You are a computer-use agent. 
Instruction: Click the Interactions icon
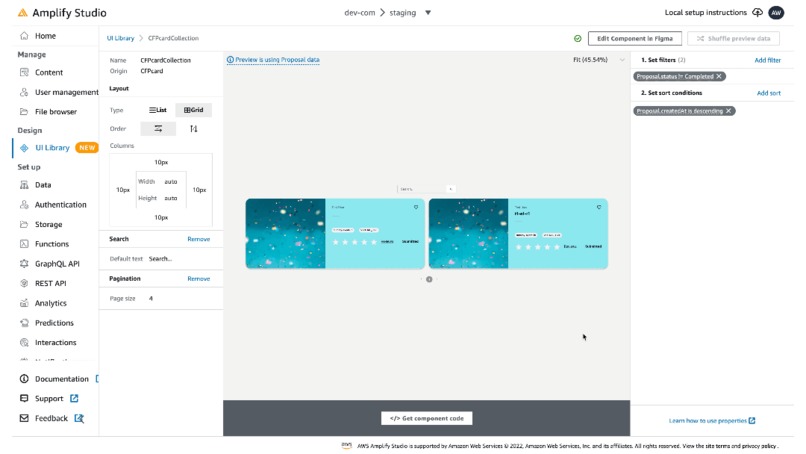tap(24, 342)
